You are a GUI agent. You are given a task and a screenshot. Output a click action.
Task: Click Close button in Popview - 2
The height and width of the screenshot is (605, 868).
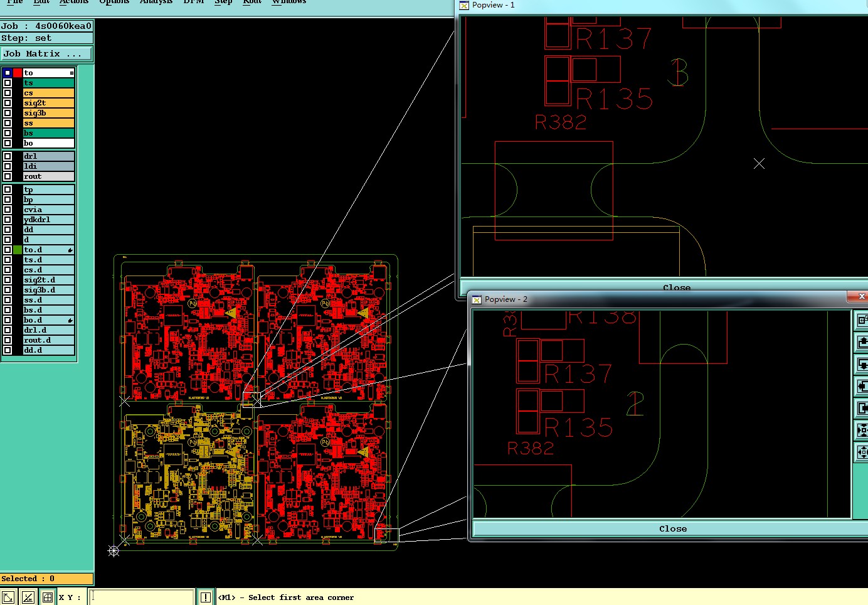click(x=672, y=528)
